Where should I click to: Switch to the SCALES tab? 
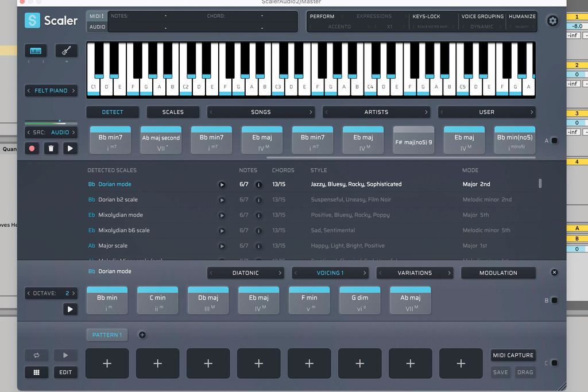point(173,111)
